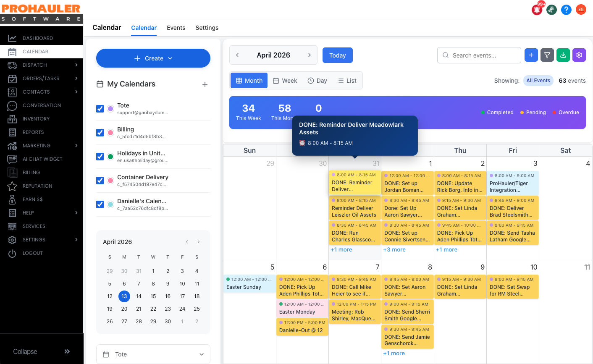Click the blue plus add event icon
The height and width of the screenshot is (364, 593).
[531, 55]
